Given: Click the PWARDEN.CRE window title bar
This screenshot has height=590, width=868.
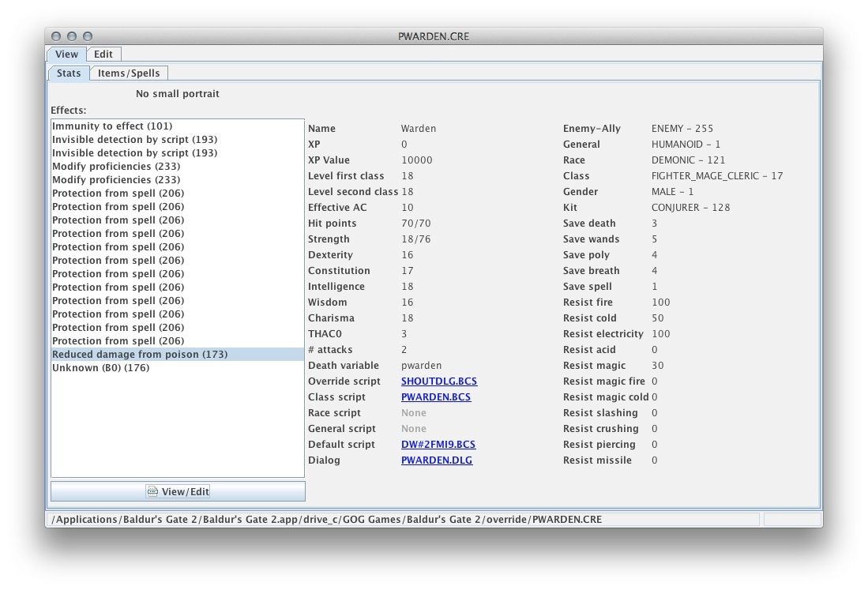Looking at the screenshot, I should point(434,36).
